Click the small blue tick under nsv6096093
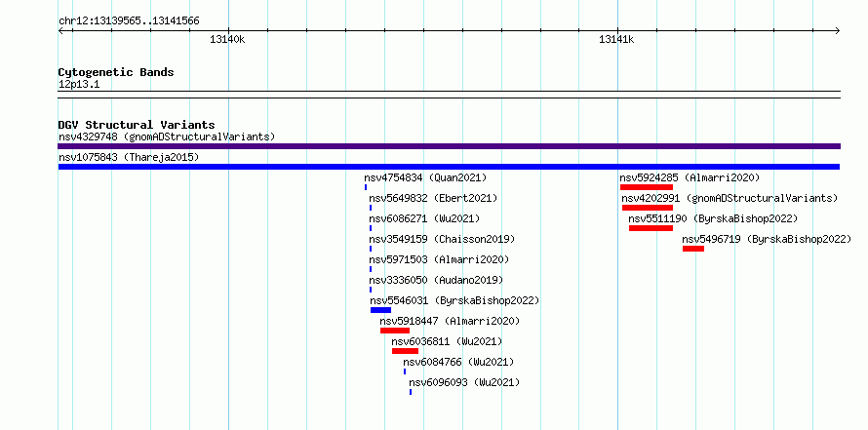 (411, 392)
